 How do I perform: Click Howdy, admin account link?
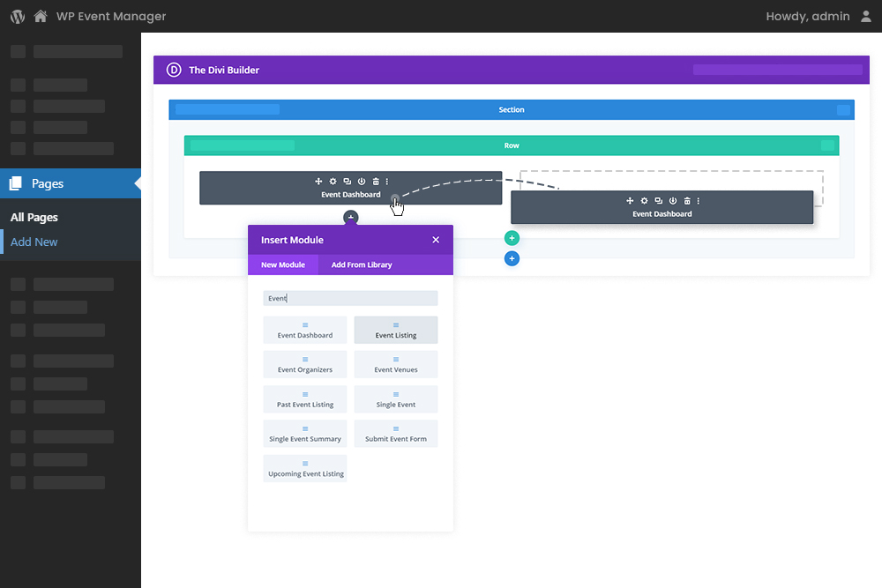(808, 16)
